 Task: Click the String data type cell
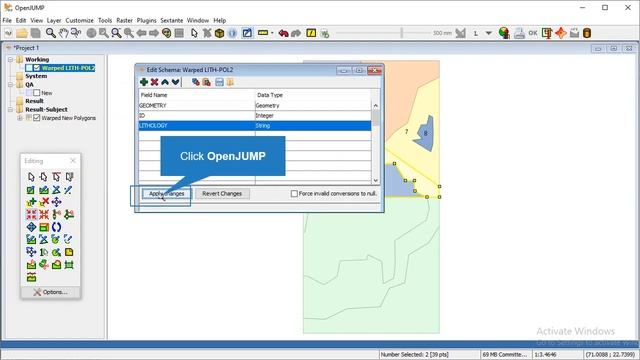pyautogui.click(x=313, y=126)
